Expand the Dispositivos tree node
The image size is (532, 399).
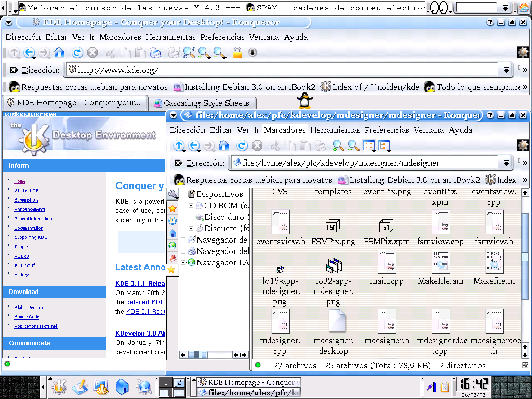click(183, 194)
